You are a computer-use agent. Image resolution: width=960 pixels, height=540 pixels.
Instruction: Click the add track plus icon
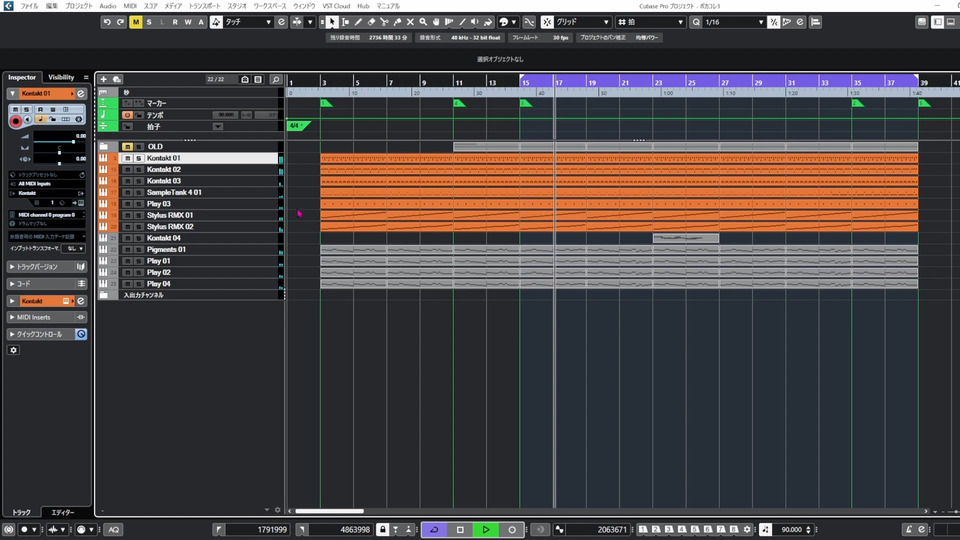pyautogui.click(x=103, y=79)
